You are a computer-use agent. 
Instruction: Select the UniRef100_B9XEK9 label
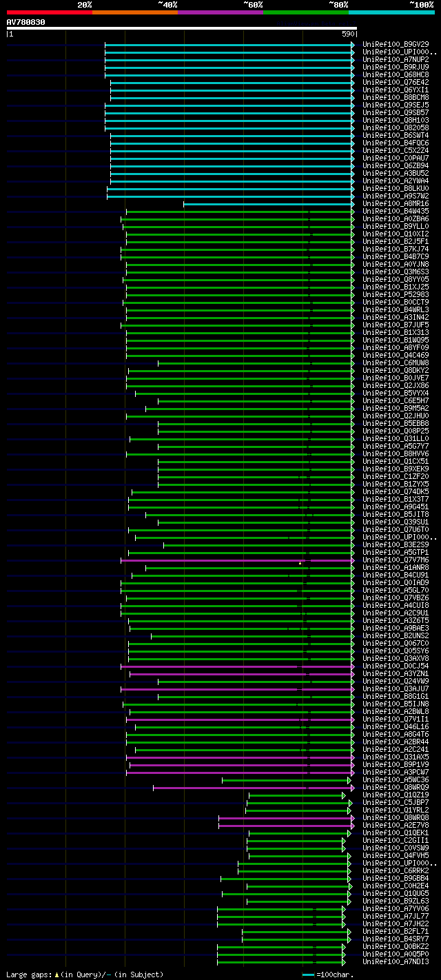pyautogui.click(x=396, y=469)
